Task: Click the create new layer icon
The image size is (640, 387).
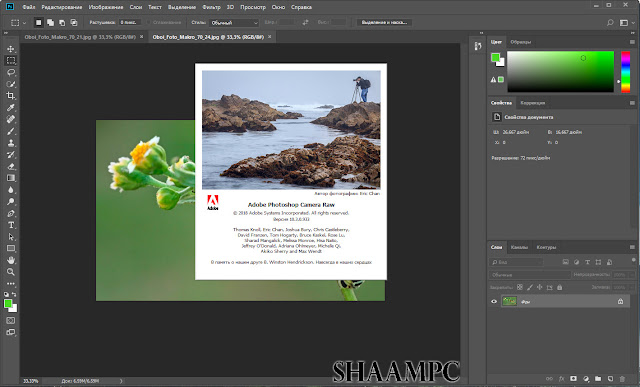Action: [x=610, y=379]
